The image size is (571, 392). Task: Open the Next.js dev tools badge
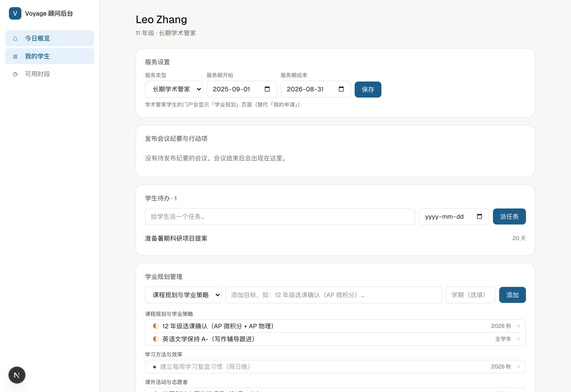click(17, 375)
